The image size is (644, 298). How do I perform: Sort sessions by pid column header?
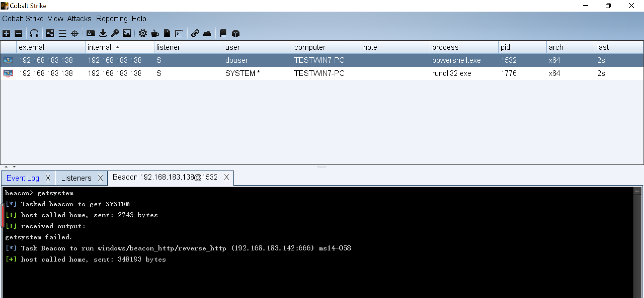[x=522, y=47]
